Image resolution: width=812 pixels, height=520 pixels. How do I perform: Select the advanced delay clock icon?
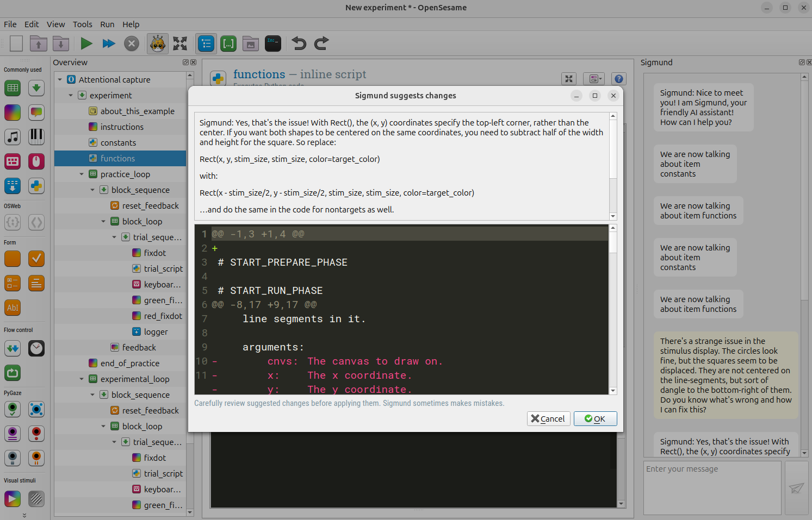(x=36, y=348)
